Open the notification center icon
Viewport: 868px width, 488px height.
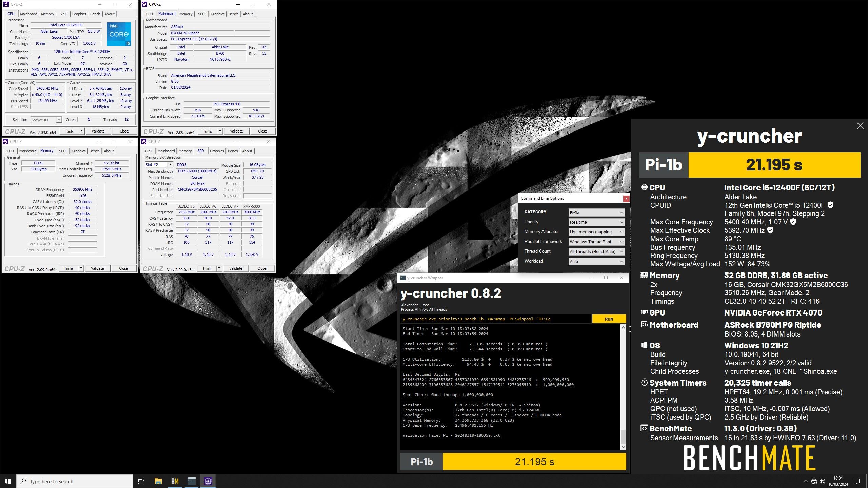[x=857, y=481]
